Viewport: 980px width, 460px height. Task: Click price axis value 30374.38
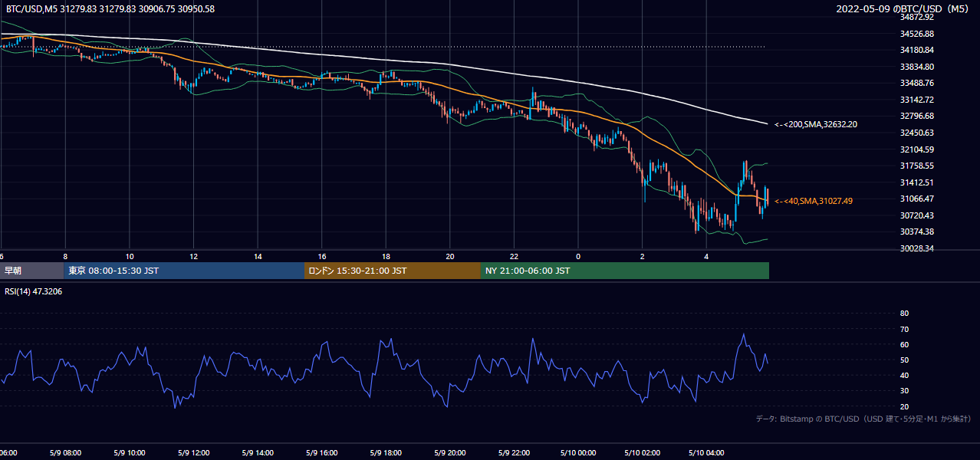point(916,232)
